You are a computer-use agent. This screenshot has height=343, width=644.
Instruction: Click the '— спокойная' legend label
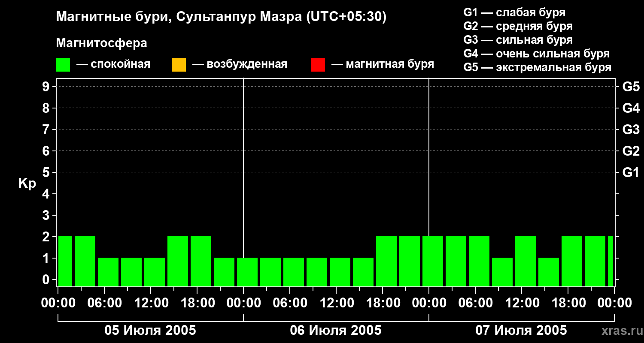(113, 64)
